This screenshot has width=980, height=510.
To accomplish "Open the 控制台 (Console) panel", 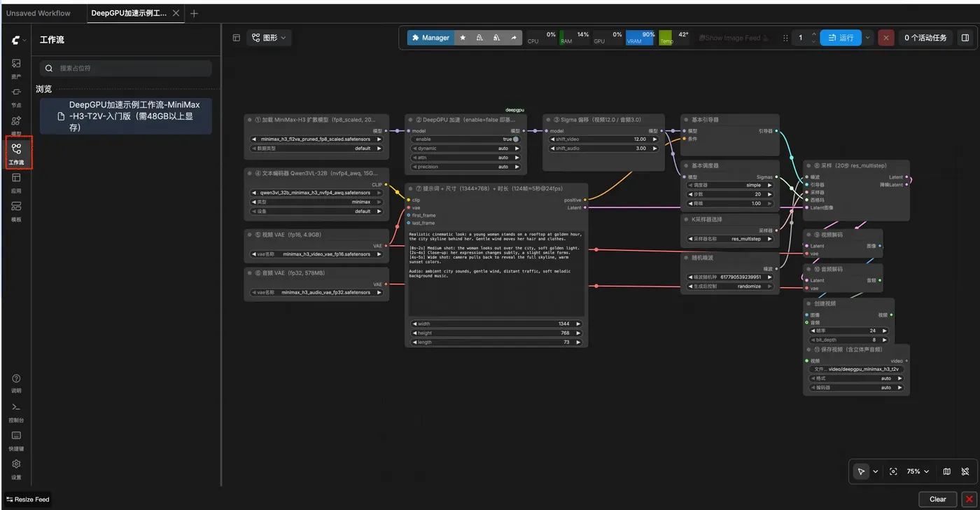I will point(16,412).
